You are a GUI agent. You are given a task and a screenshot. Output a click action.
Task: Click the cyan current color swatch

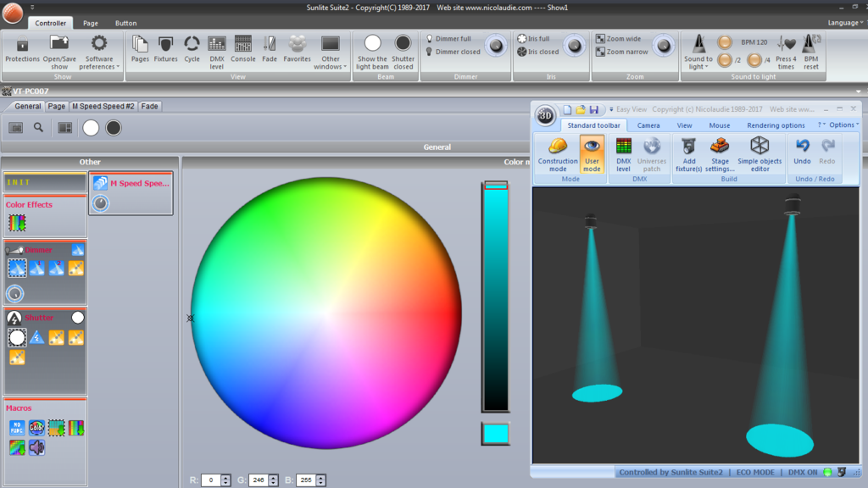coord(495,434)
